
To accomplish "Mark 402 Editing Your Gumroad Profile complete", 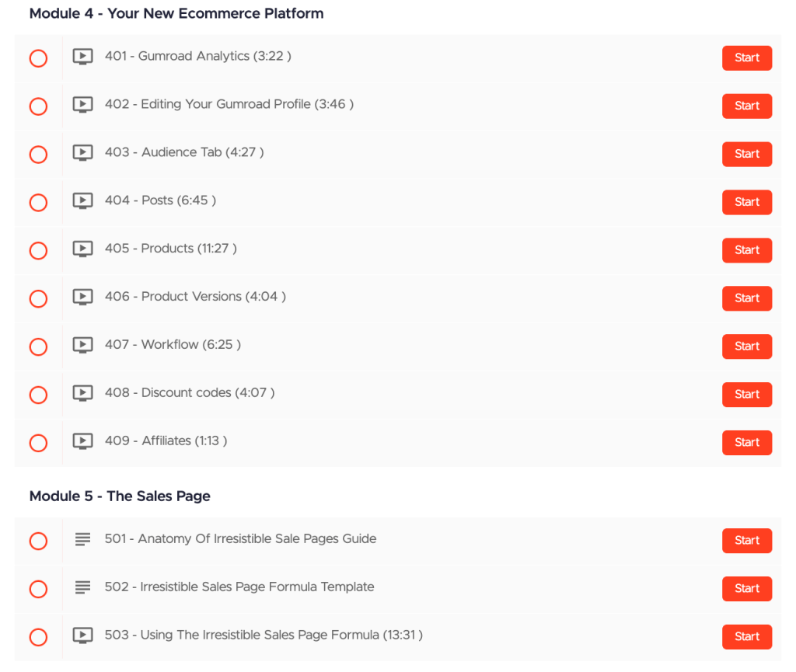I will 38,106.
